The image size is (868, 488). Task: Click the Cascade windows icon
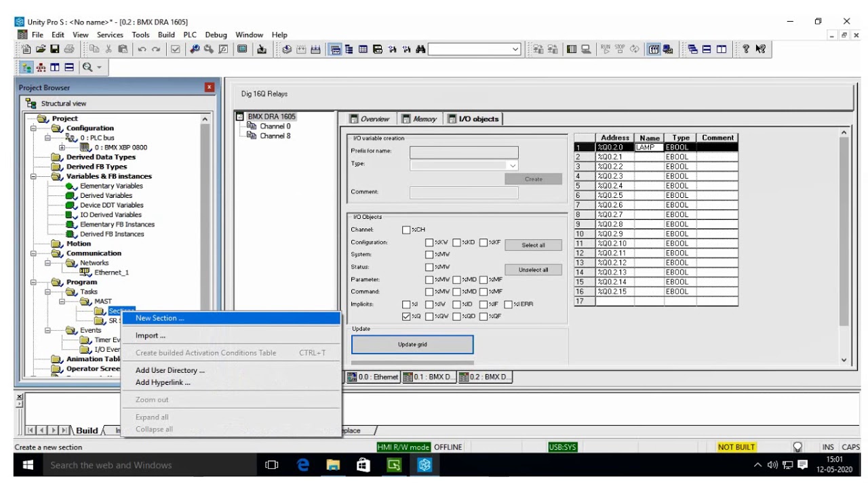[x=692, y=49]
